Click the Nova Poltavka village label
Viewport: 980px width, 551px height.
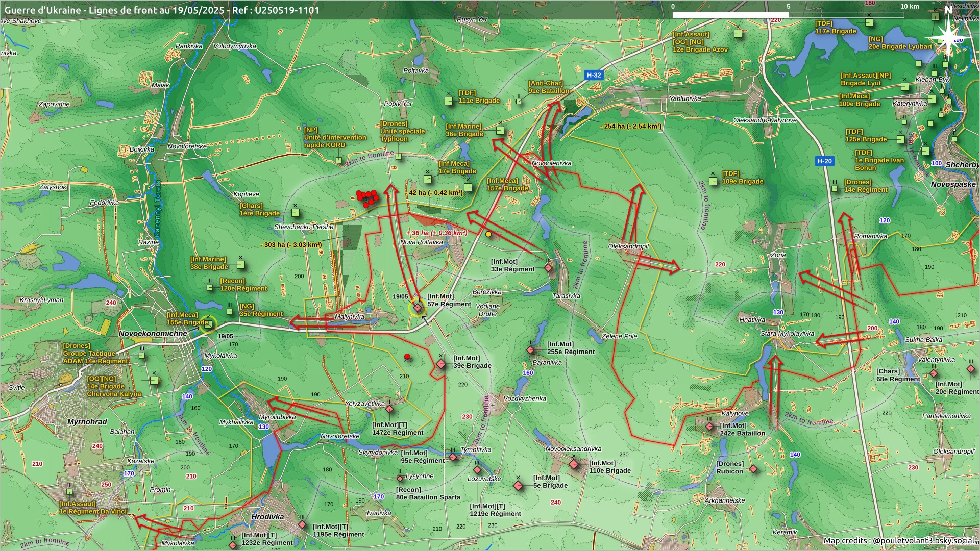422,242
